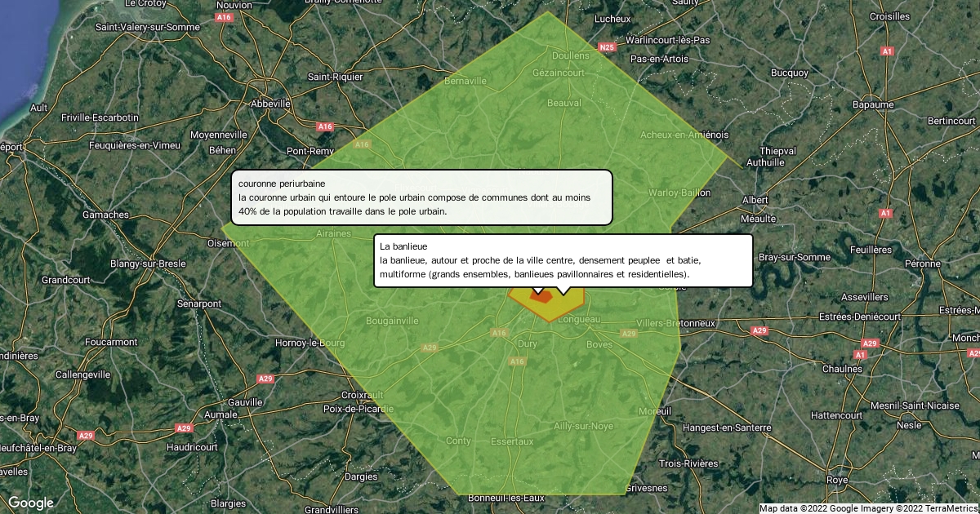Click the Abbeville city label

click(270, 104)
